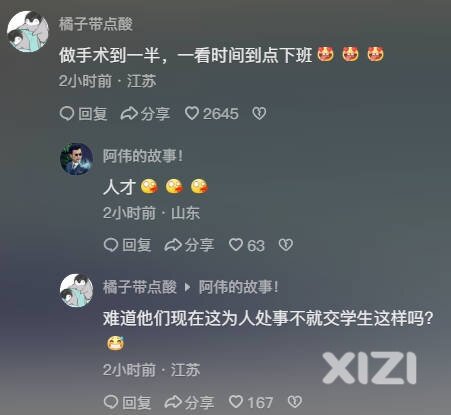The width and height of the screenshot is (451, 415).
Task: Click the reply bubble icon on the 人才 comment
Action: 111,245
